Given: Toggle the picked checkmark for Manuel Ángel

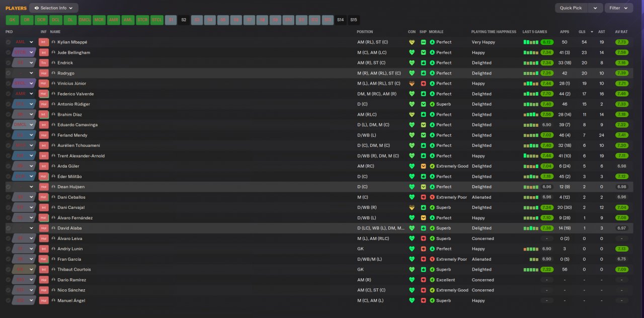Looking at the screenshot, I should (9, 300).
